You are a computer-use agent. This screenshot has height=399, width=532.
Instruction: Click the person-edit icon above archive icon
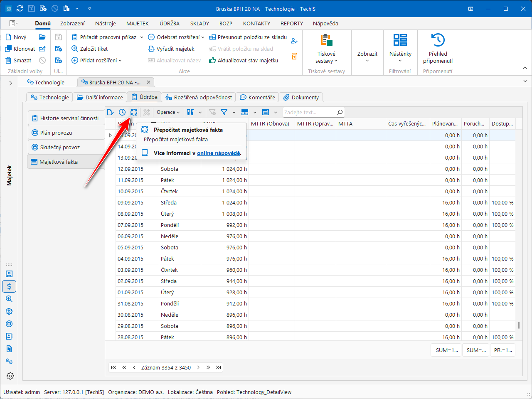[x=294, y=41]
